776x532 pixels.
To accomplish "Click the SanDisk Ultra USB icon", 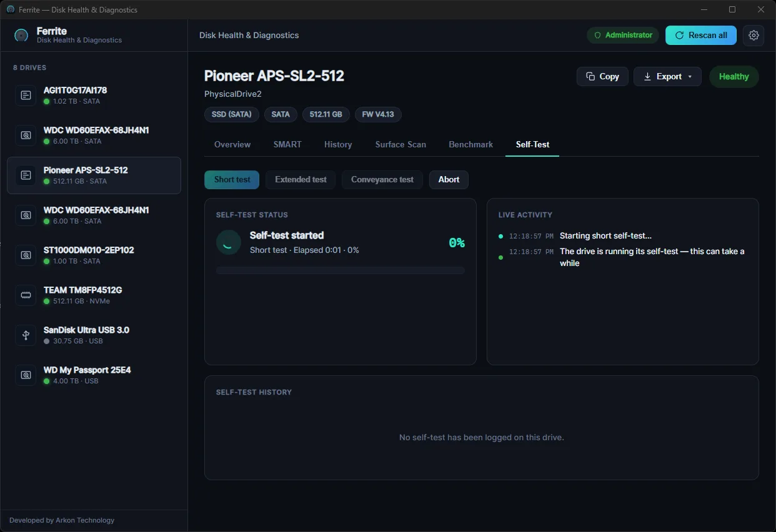I will 26,335.
